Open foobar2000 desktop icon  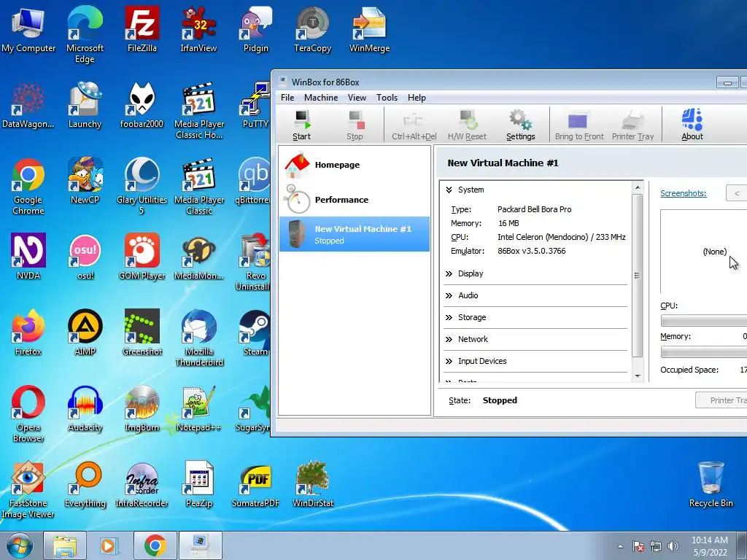[x=142, y=105]
